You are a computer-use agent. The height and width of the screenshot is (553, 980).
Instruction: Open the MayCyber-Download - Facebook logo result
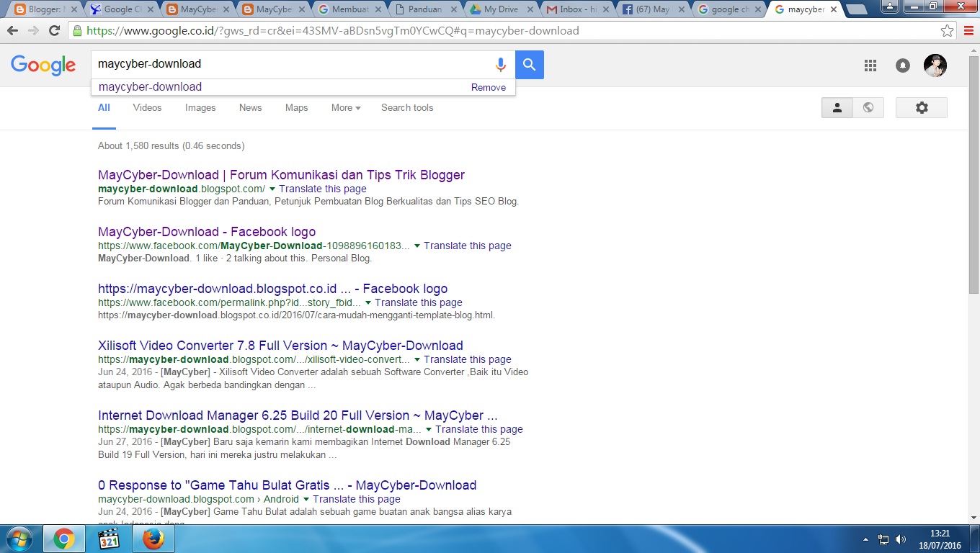[207, 232]
